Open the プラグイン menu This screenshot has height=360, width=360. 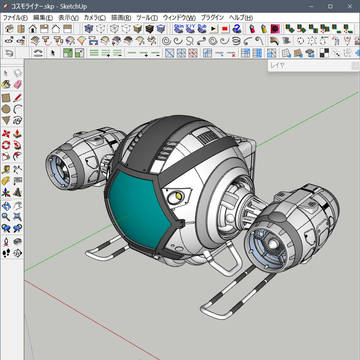click(x=212, y=18)
